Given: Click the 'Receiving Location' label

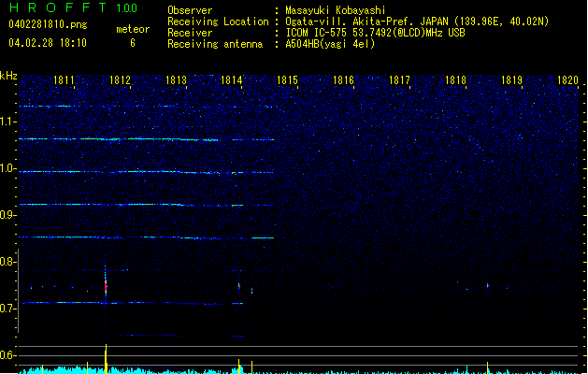Looking at the screenshot, I should 218,22.
